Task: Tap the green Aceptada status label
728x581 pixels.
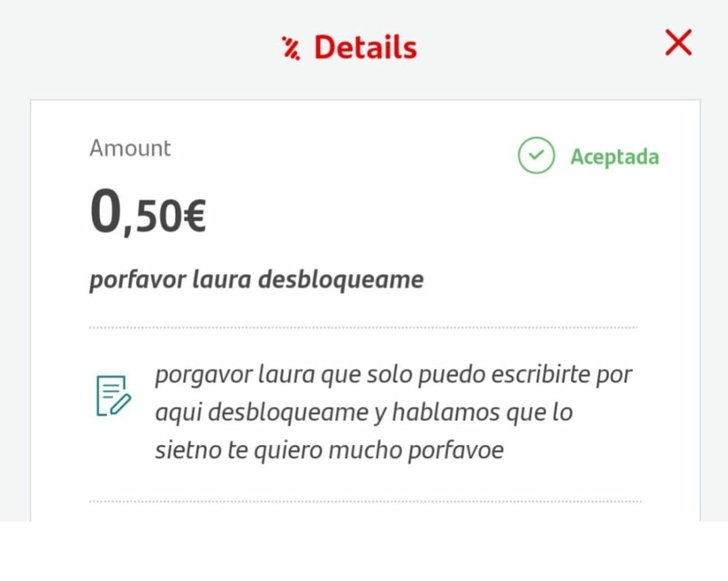Action: [614, 157]
